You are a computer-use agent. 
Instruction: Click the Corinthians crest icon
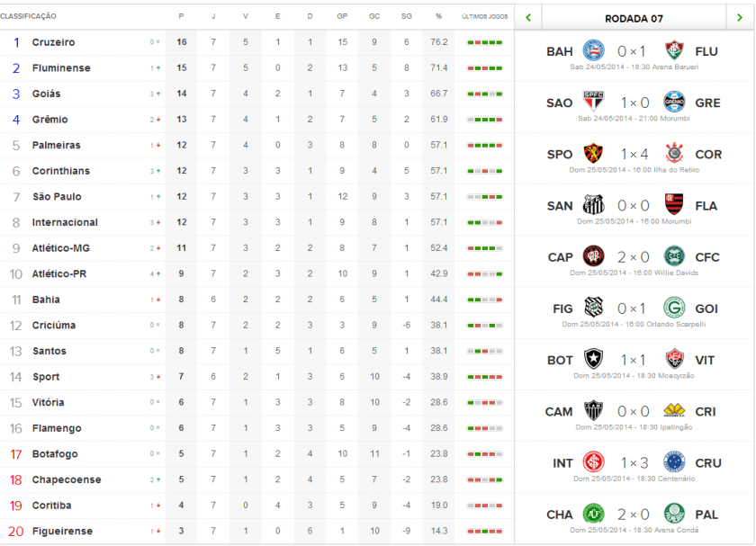674,154
